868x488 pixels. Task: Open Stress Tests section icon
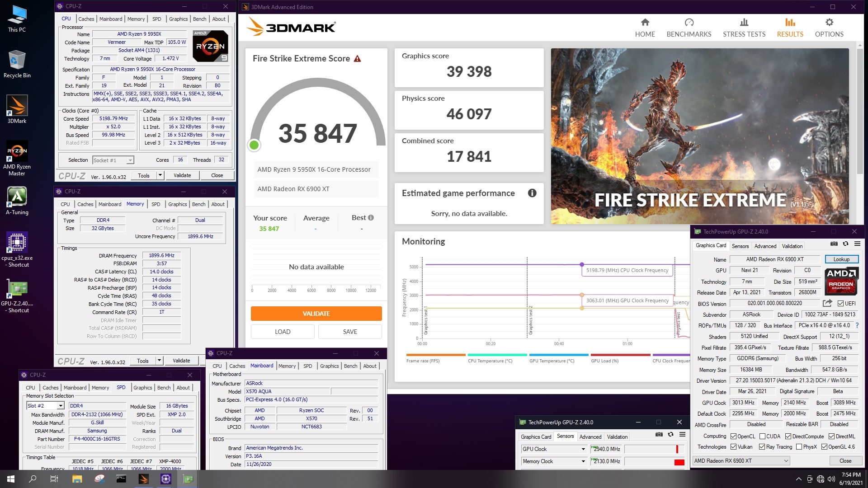click(x=744, y=23)
